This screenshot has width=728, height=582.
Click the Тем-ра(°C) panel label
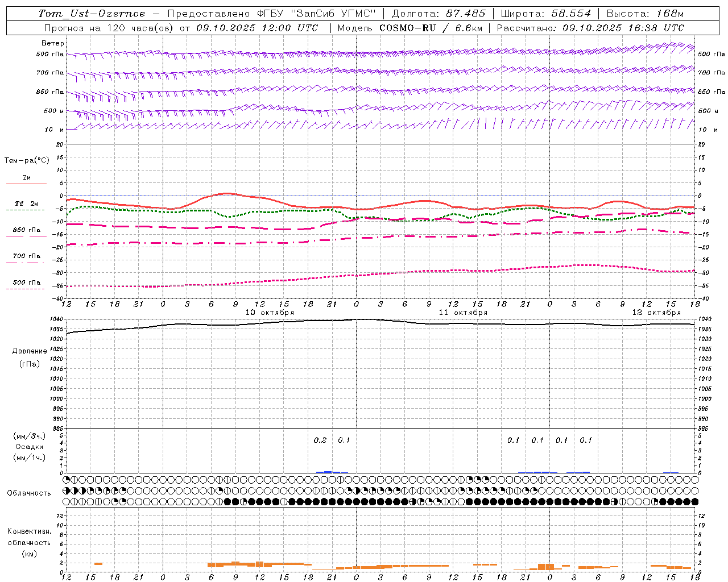[27, 161]
